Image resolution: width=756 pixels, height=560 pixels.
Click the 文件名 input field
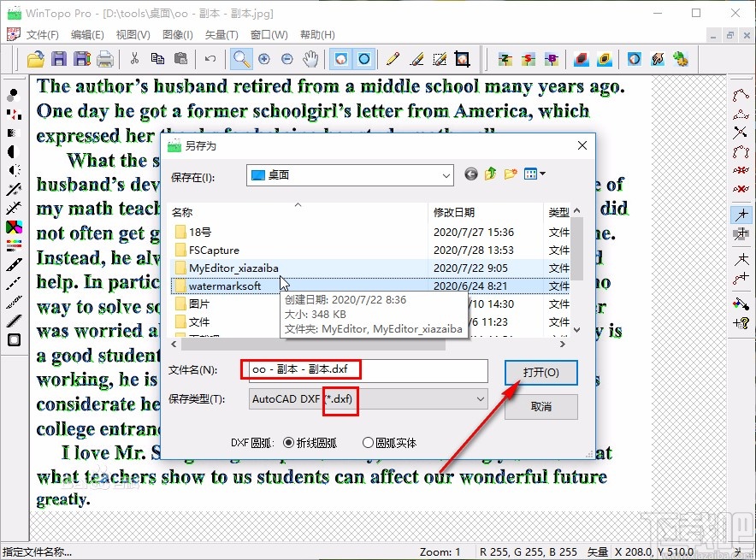pyautogui.click(x=369, y=370)
